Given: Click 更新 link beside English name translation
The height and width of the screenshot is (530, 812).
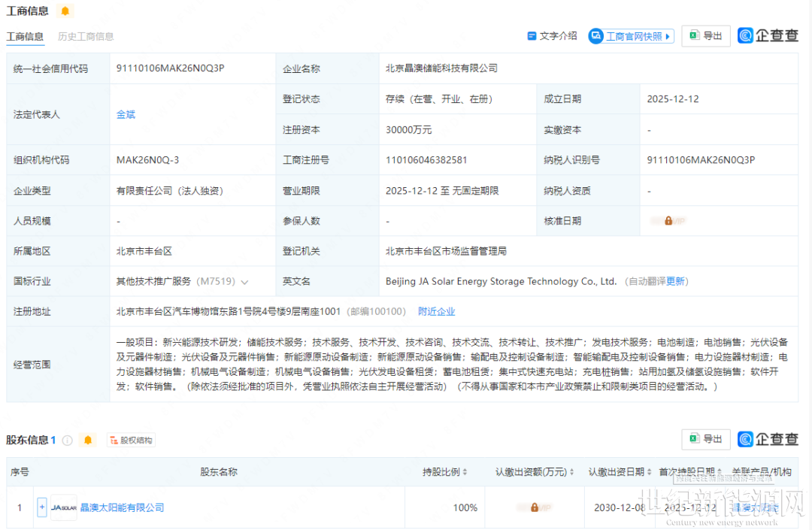Looking at the screenshot, I should point(675,281).
